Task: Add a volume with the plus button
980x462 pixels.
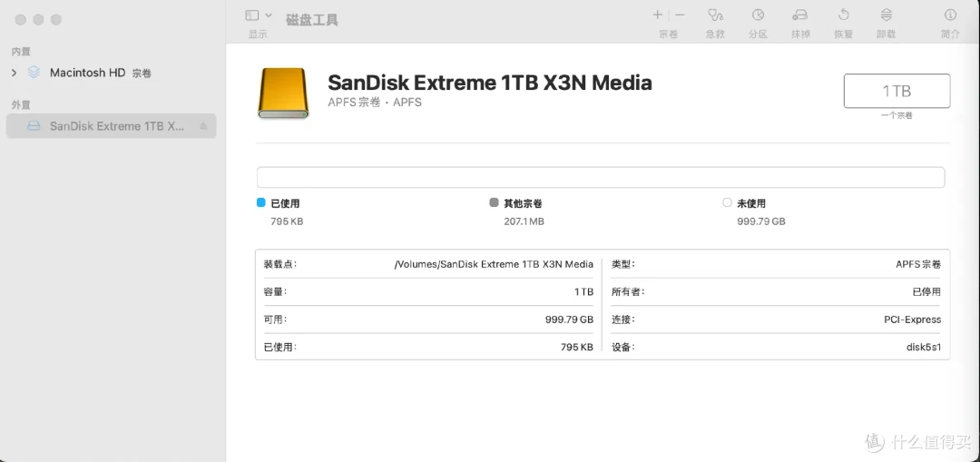Action: tap(658, 15)
